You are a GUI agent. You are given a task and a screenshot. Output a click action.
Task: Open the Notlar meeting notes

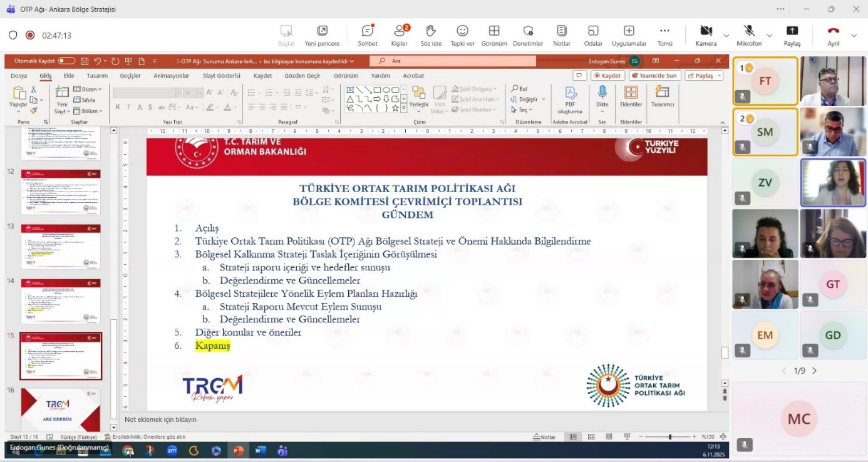562,31
